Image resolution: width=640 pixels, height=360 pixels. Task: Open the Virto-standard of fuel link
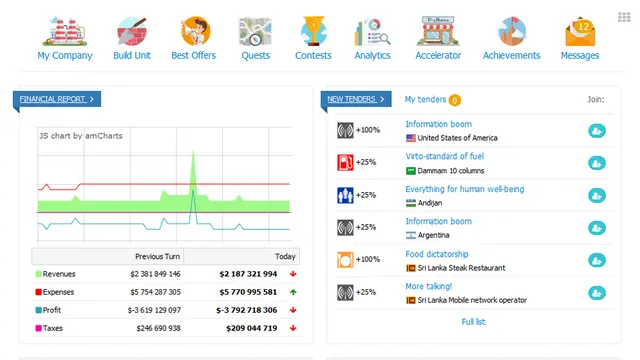[444, 156]
